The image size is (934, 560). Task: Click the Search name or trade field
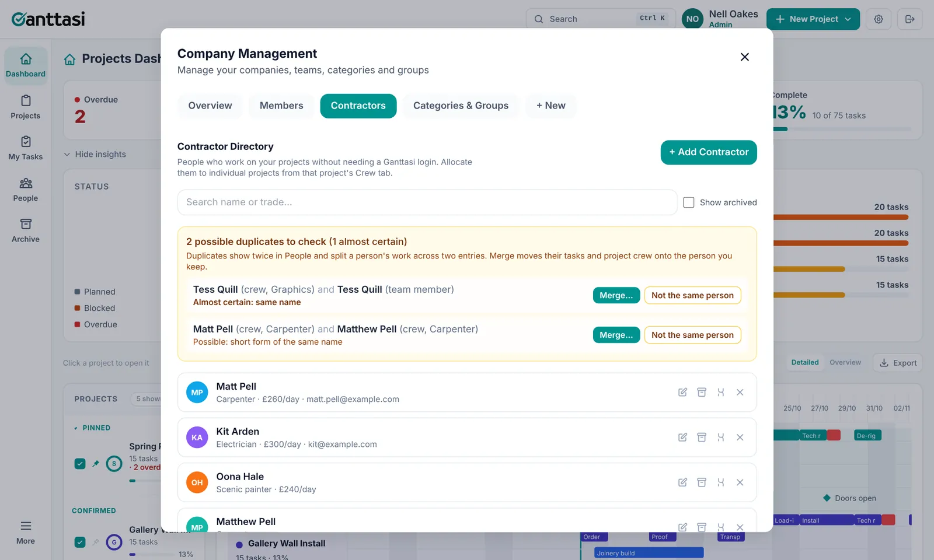click(427, 202)
